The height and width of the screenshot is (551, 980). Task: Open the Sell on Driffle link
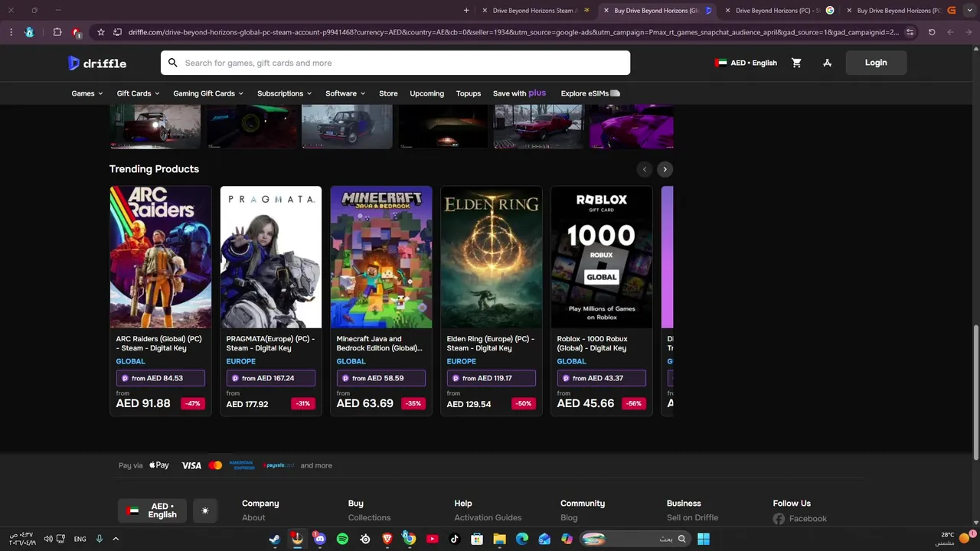click(692, 518)
